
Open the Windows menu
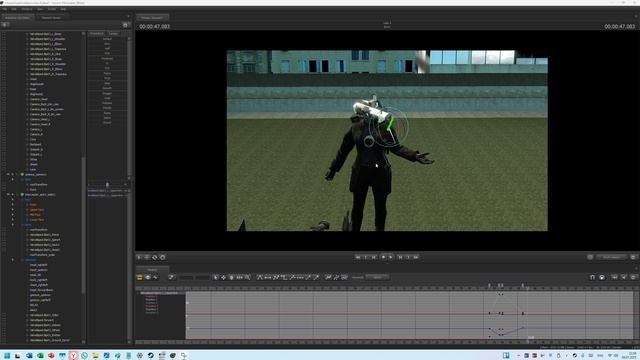click(x=27, y=9)
